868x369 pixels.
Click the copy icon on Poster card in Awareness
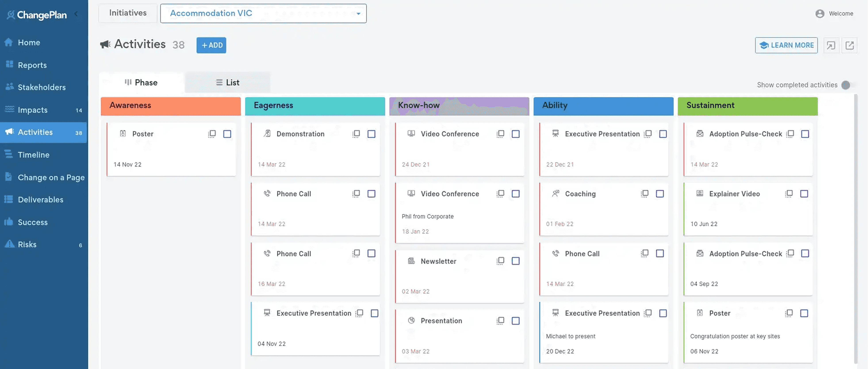coord(212,134)
